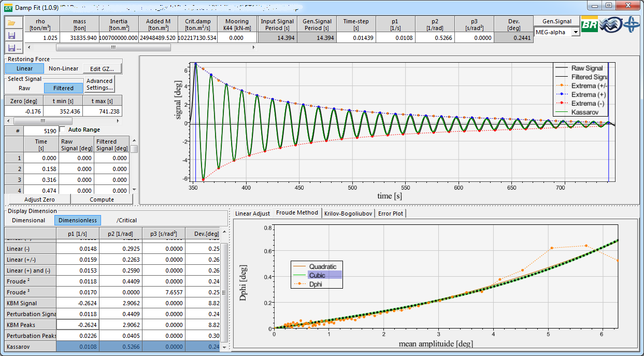Open the Krilov-Bogoliubov tab
Viewport: 644px width, 356px height.
pyautogui.click(x=348, y=213)
